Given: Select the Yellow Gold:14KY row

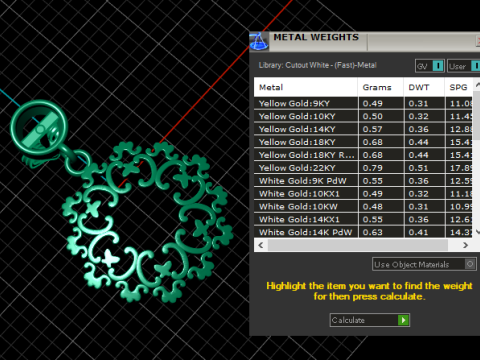Looking at the screenshot, I should click(x=363, y=129).
